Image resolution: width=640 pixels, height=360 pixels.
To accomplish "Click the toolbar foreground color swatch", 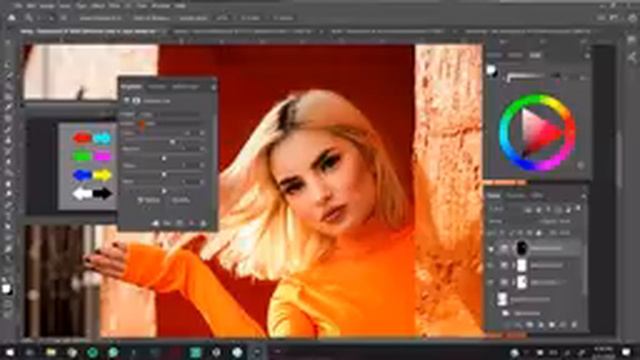I will (x=6, y=288).
